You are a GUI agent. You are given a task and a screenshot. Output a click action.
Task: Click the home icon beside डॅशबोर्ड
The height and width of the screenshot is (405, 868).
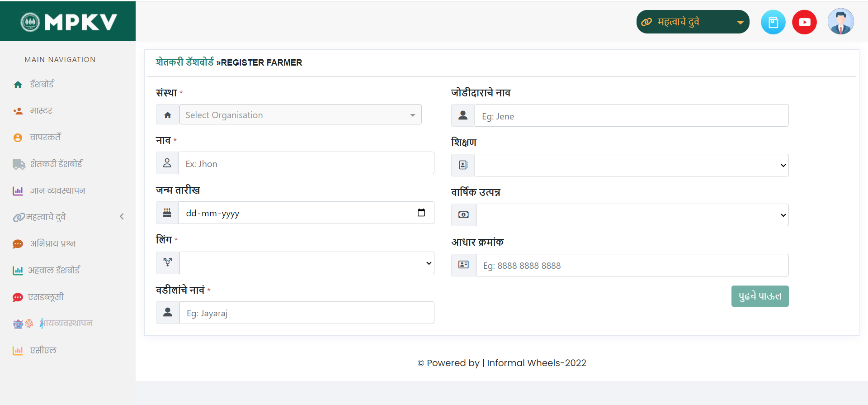click(x=18, y=85)
